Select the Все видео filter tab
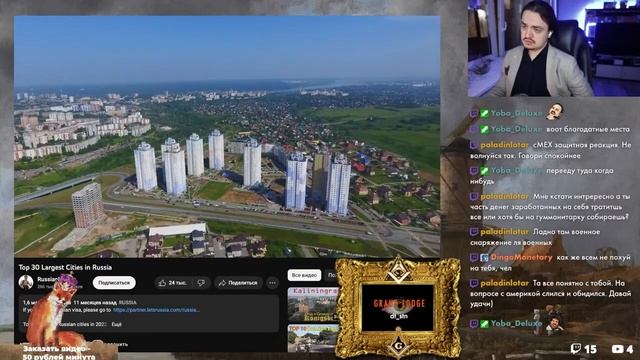640x360 pixels. click(304, 275)
